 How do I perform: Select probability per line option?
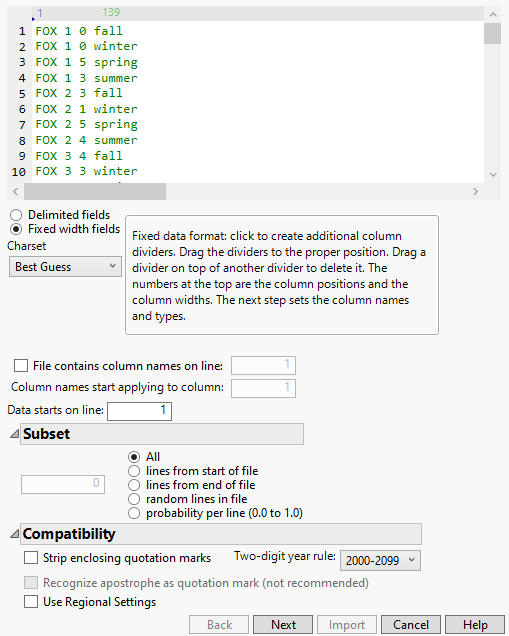click(x=134, y=513)
